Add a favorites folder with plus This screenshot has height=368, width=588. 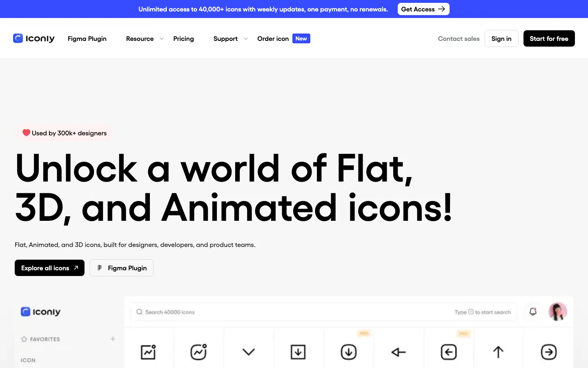(x=113, y=339)
